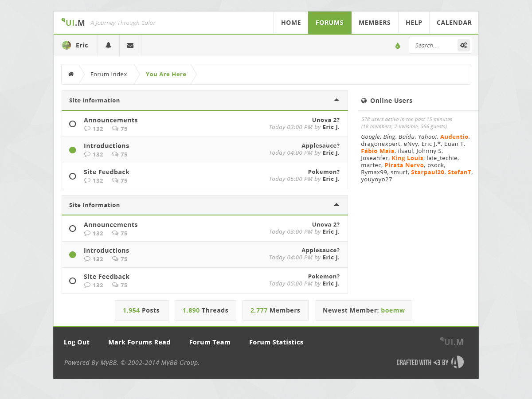Viewport: 532px width, 399px height.
Task: Click the footer UI.M logo
Action: (452, 341)
